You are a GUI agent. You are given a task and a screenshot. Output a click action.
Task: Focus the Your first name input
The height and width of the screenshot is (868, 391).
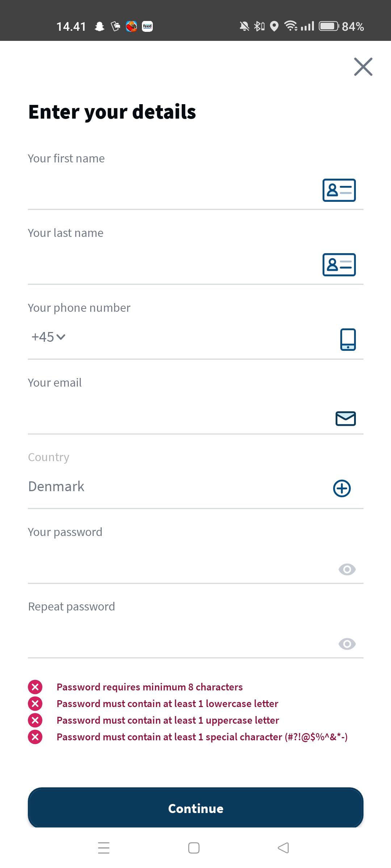[x=170, y=190]
